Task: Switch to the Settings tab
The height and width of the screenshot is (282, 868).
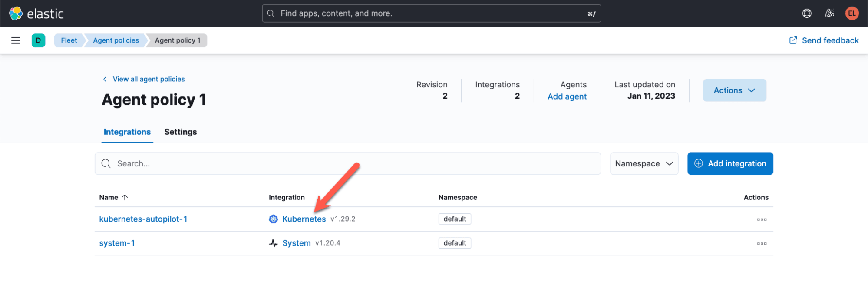Action: (180, 132)
